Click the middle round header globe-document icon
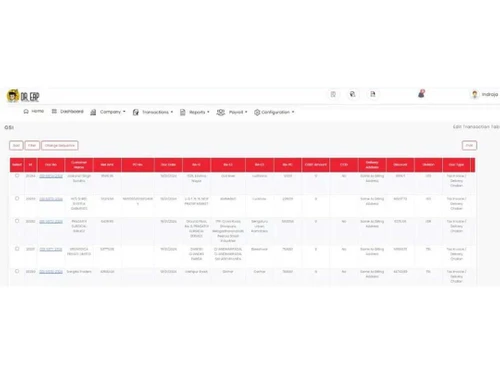The height and width of the screenshot is (375, 500). click(353, 94)
